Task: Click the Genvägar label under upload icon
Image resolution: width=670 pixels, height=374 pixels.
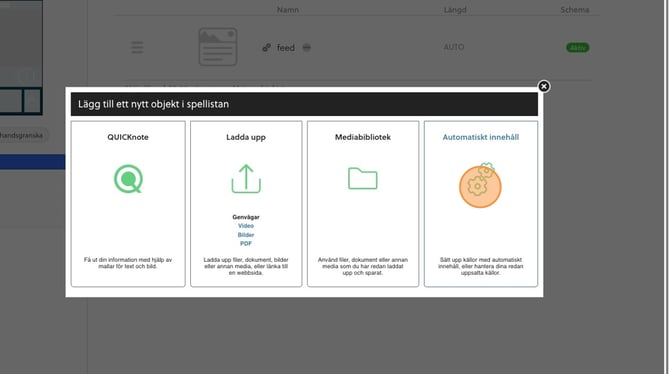Action: tap(246, 217)
